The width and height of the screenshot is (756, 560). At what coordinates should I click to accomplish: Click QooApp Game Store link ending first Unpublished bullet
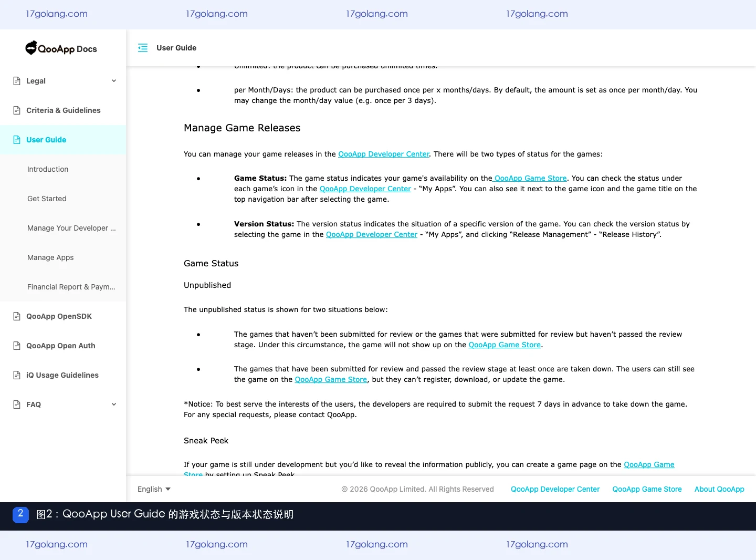click(x=505, y=345)
